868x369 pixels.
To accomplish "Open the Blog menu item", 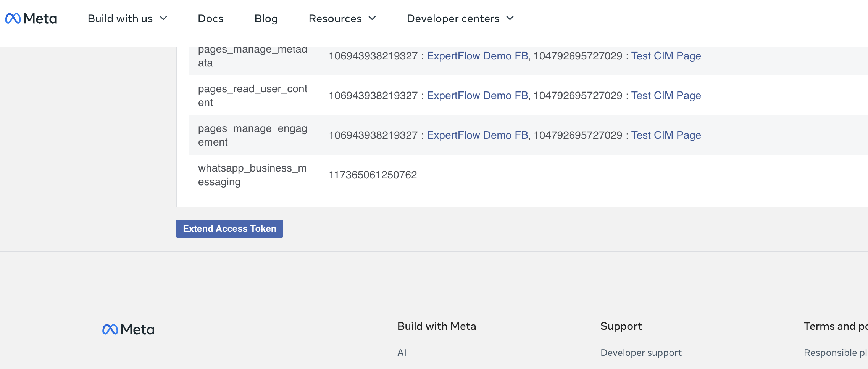I will [x=266, y=18].
